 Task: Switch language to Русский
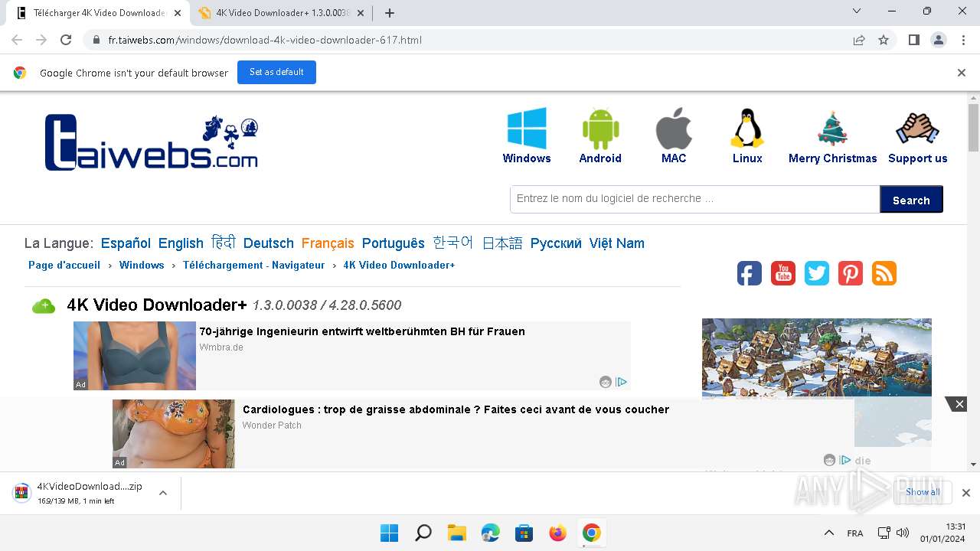556,243
